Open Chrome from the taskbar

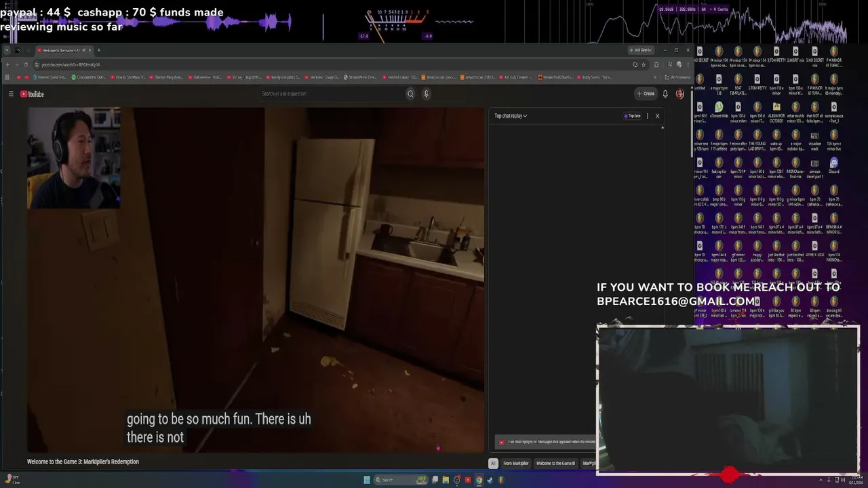point(479,480)
